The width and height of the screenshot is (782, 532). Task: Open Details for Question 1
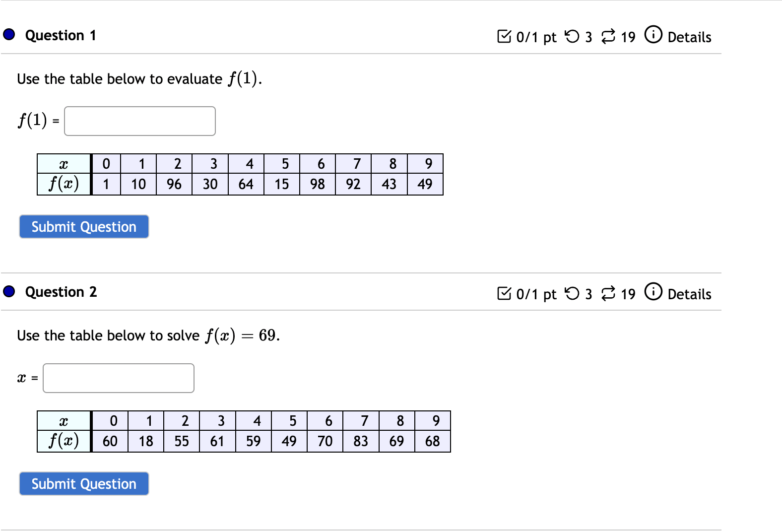pos(689,37)
